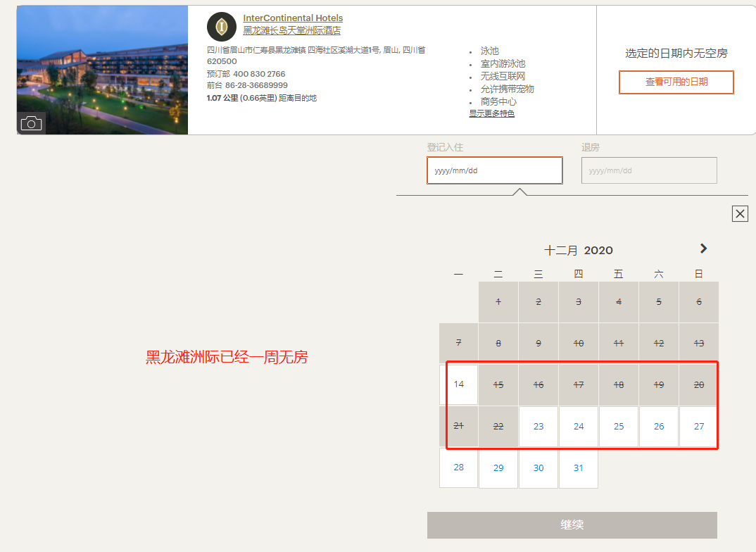
Task: Select December 31 on the calendar
Action: (x=578, y=468)
